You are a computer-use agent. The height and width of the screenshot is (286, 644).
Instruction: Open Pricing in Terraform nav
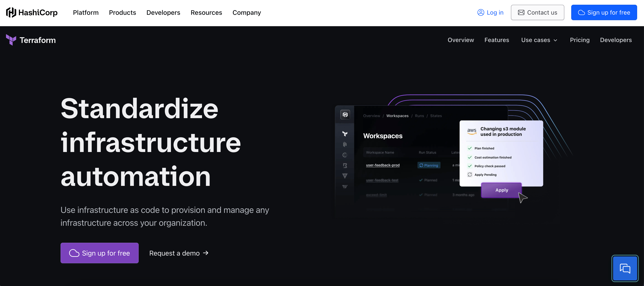pos(580,40)
